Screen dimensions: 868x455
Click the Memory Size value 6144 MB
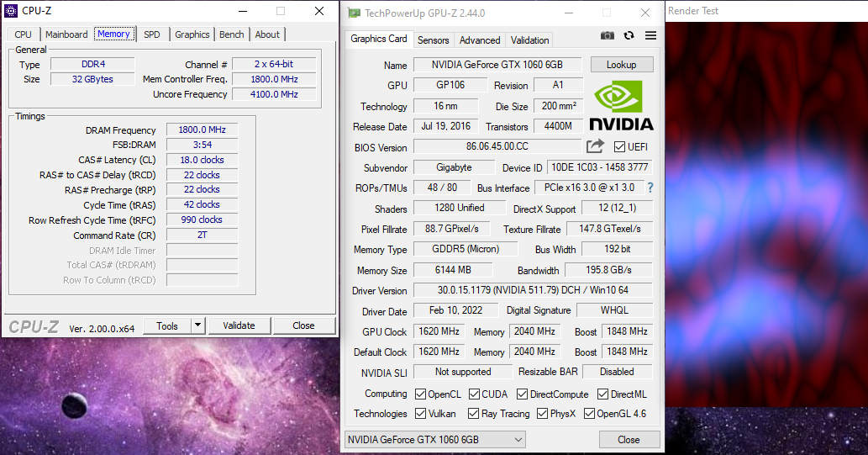click(x=453, y=270)
